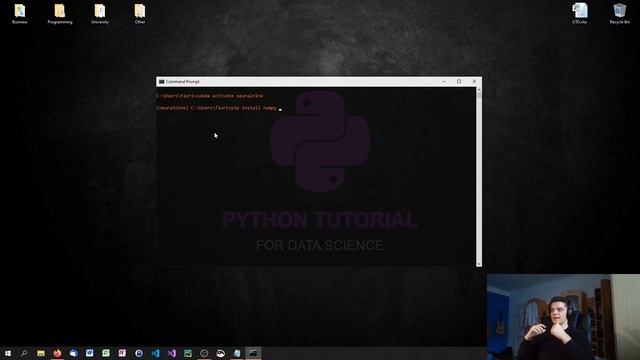Click the taskbar search magnifier
The image size is (640, 360).
click(x=24, y=353)
